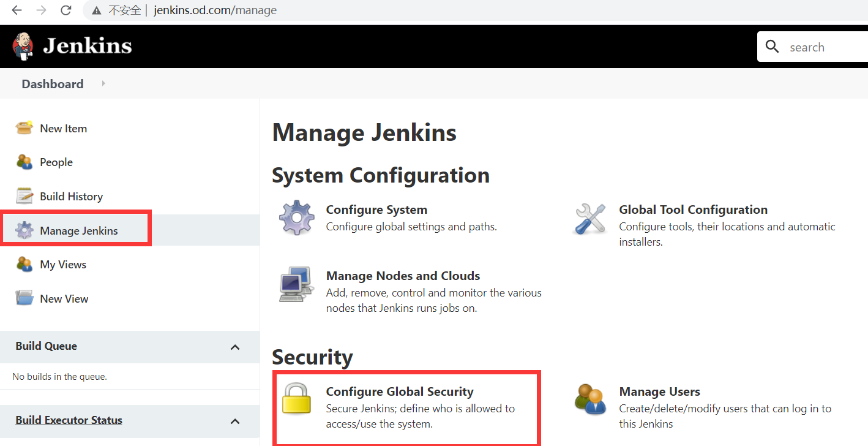868x446 pixels.
Task: Open the New View link
Action: 64,299
